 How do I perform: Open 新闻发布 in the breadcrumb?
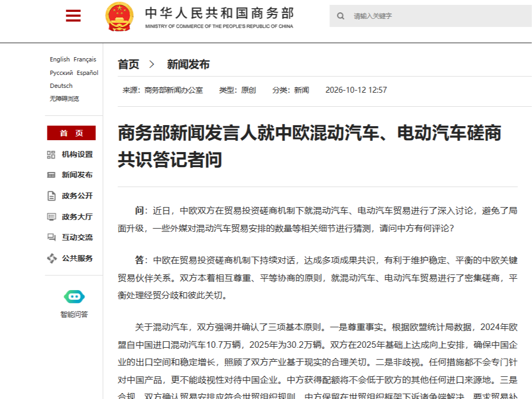(188, 64)
